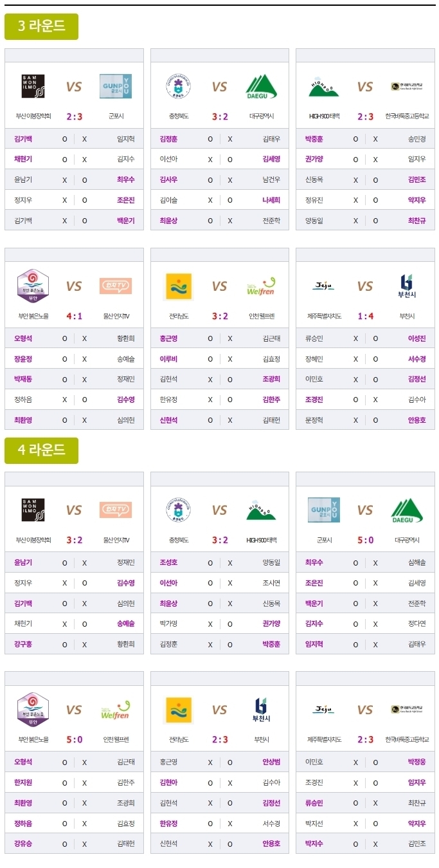The height and width of the screenshot is (868, 439).
Task: Open the 울산 TV logo in round 4
Action: tap(116, 510)
